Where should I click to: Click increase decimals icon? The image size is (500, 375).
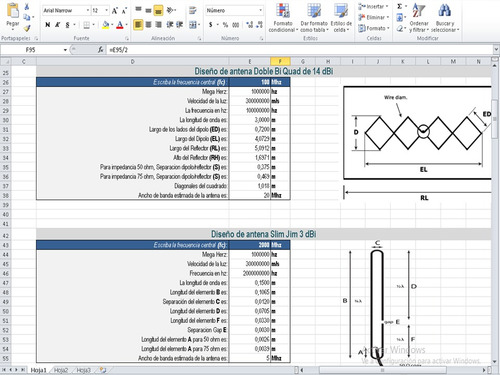coord(249,25)
